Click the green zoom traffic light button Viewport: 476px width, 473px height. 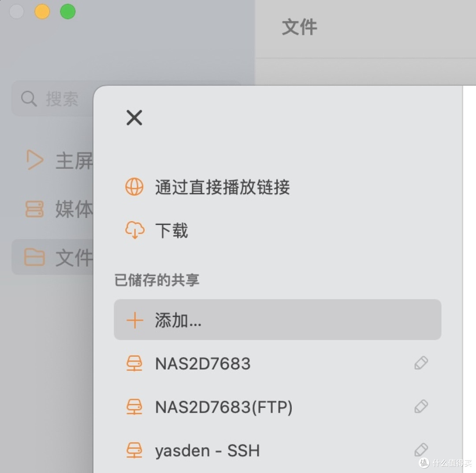point(68,11)
